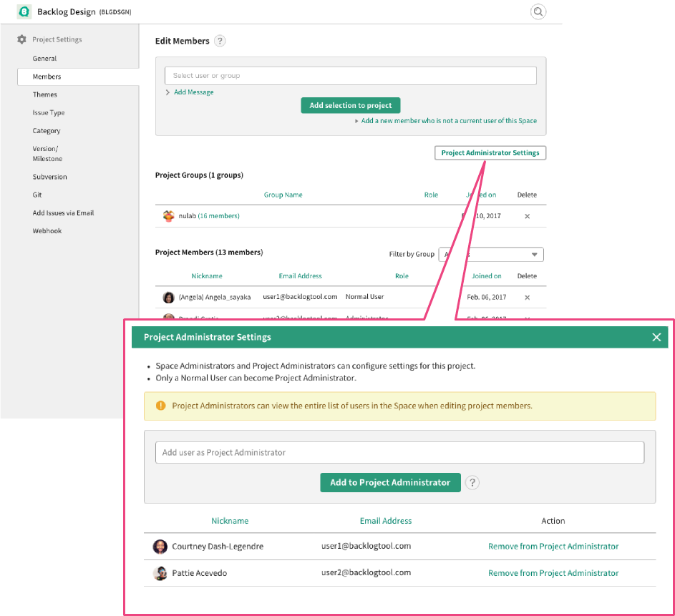Close the Project Administrator Settings dialog
This screenshot has width=675, height=616.
[x=656, y=337]
